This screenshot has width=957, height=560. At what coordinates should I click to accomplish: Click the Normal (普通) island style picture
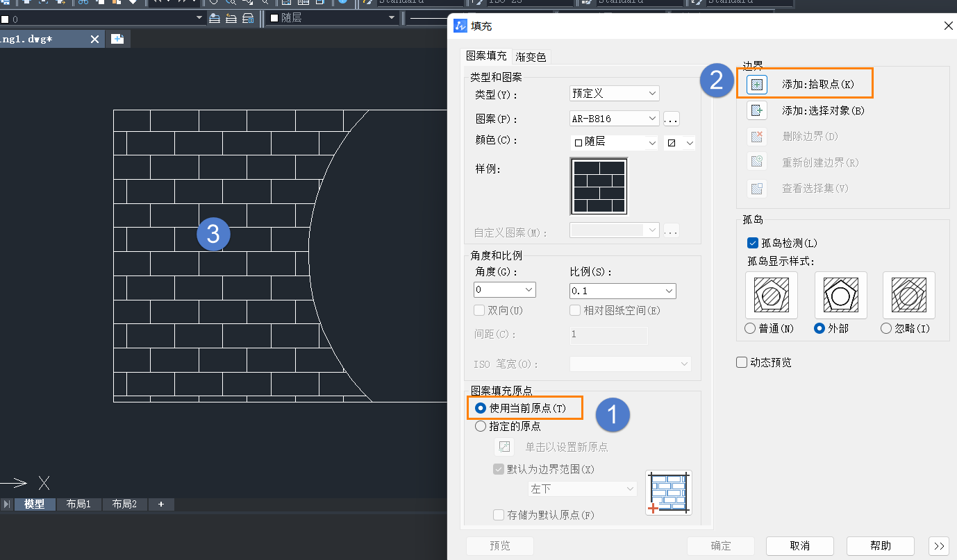pyautogui.click(x=771, y=296)
